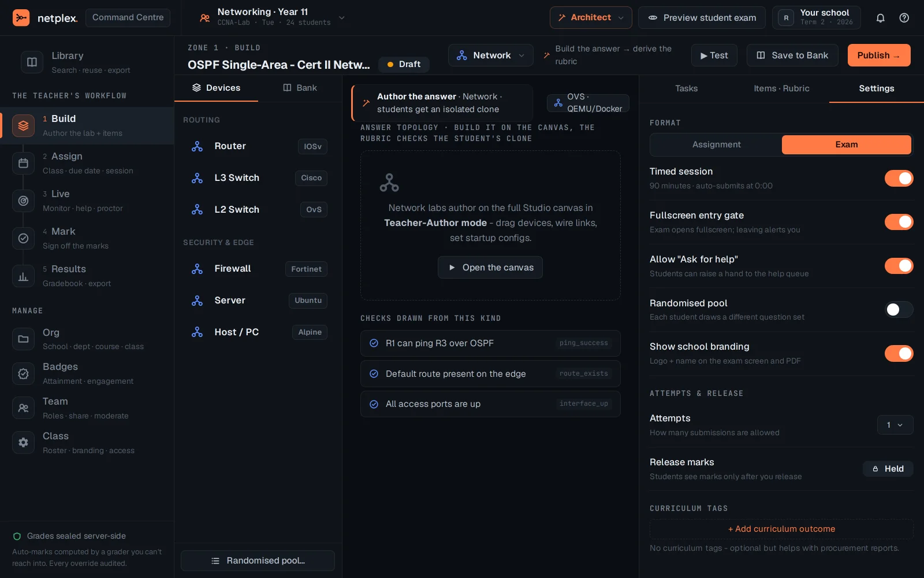The image size is (924, 578).
Task: Click the L2 Switch device icon
Action: click(x=197, y=210)
